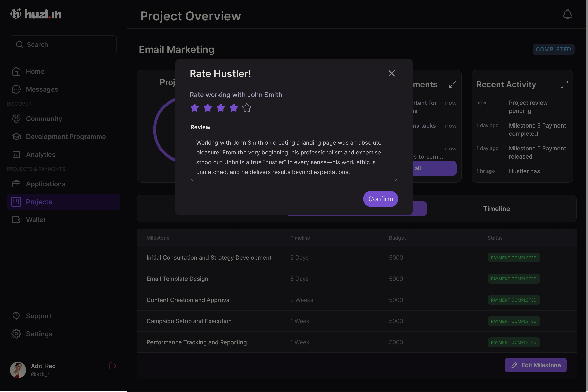Close the Rate Hustler dialog
This screenshot has height=392, width=588.
coord(391,73)
